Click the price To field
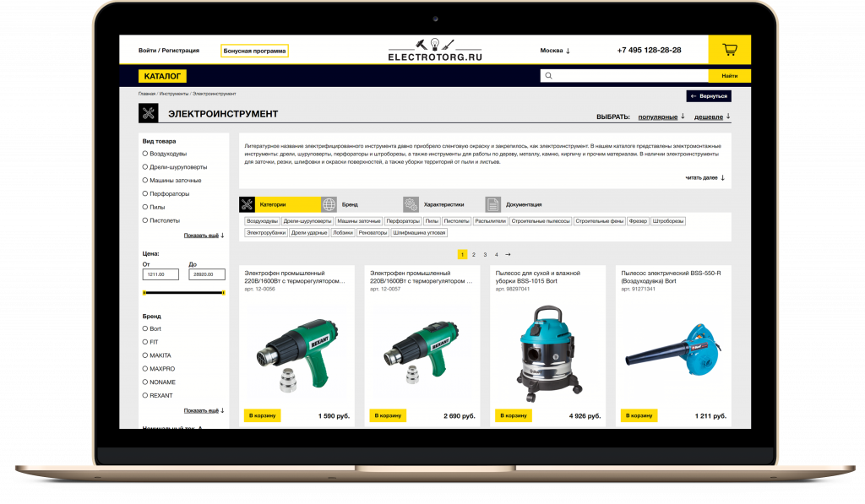This screenshot has width=865, height=504. click(207, 274)
